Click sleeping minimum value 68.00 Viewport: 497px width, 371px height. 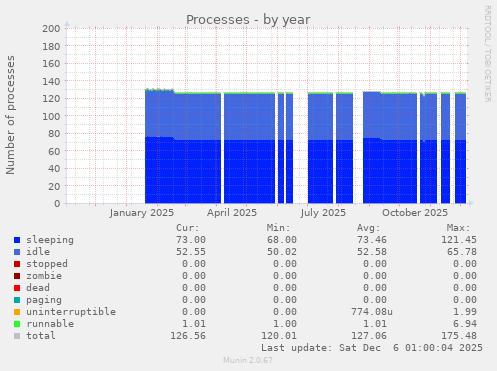pos(282,240)
